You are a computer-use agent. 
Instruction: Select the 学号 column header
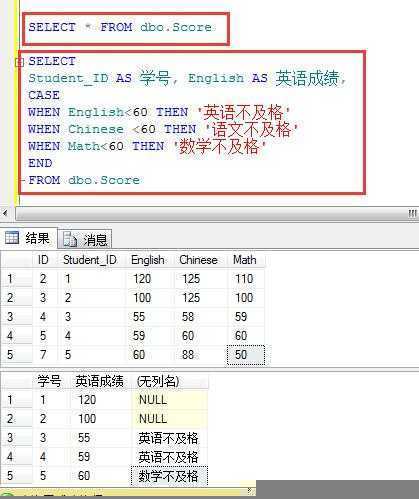click(49, 381)
